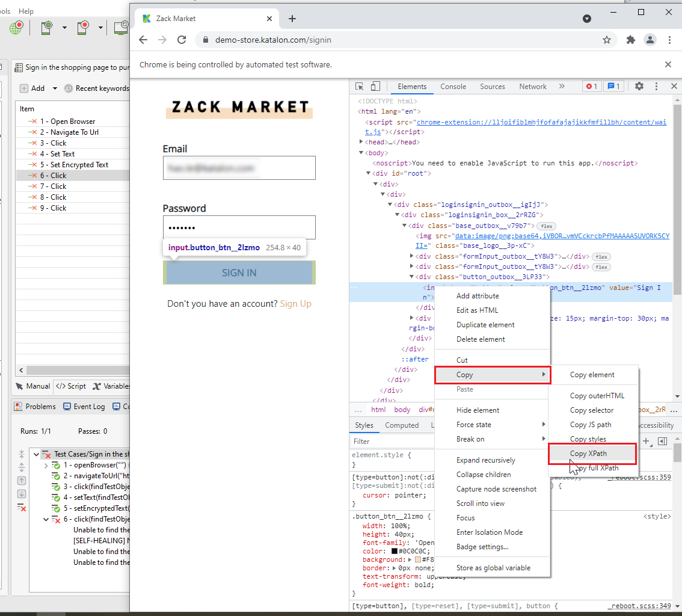Switch to the Network tab

point(532,86)
